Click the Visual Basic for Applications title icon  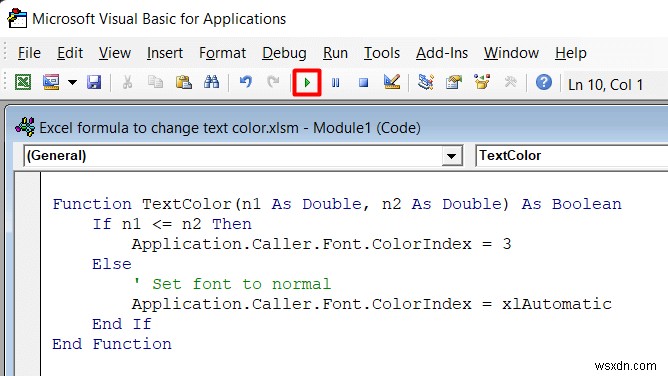[x=17, y=18]
